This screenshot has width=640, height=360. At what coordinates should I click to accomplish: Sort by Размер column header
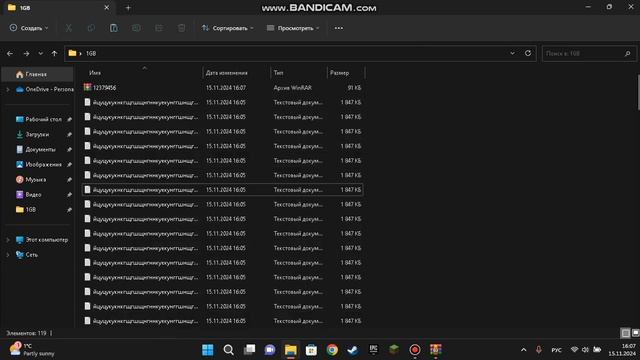tap(340, 73)
